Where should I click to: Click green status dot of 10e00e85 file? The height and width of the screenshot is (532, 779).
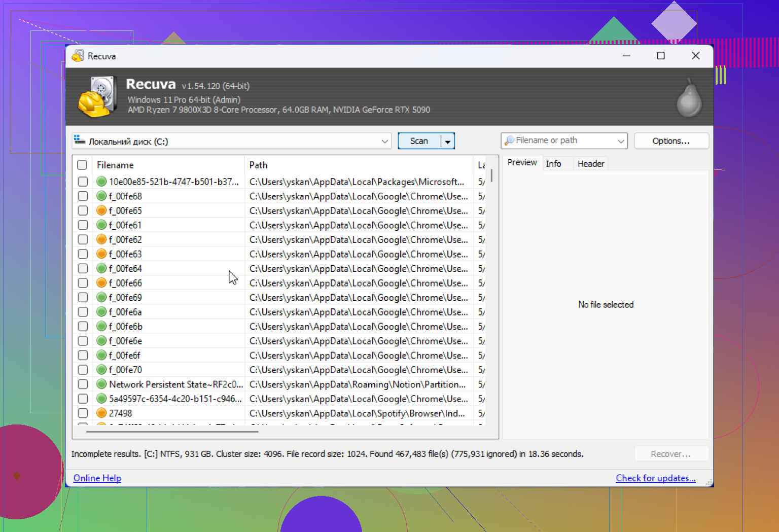click(x=101, y=181)
